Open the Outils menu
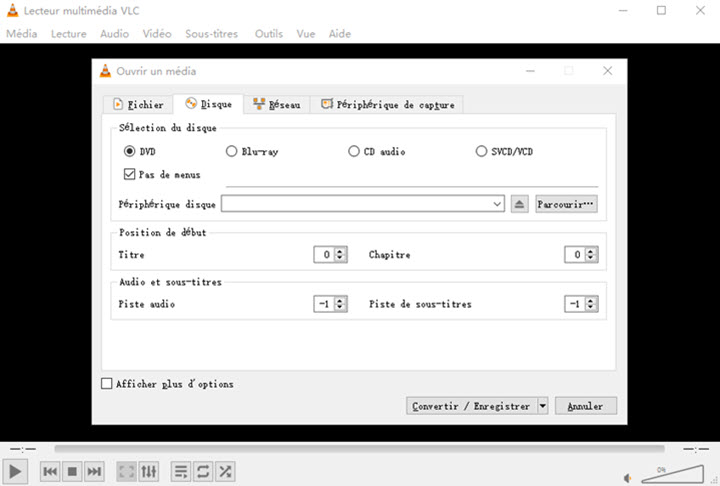The height and width of the screenshot is (486, 720). coord(269,34)
